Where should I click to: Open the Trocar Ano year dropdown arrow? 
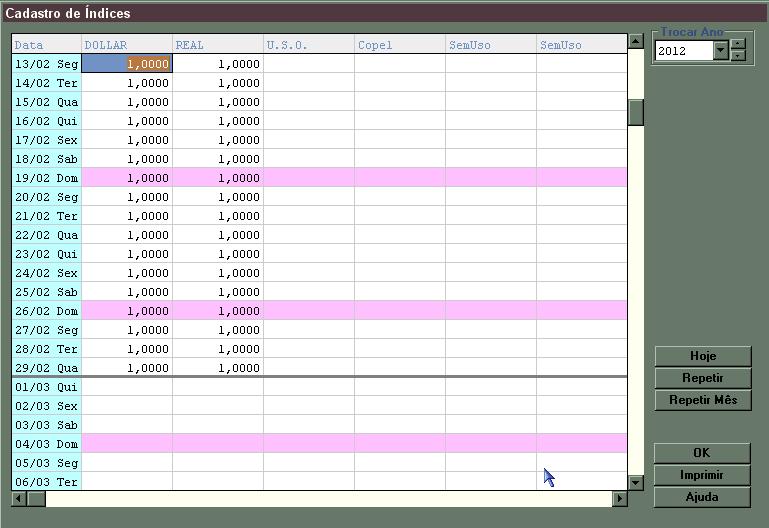point(720,50)
